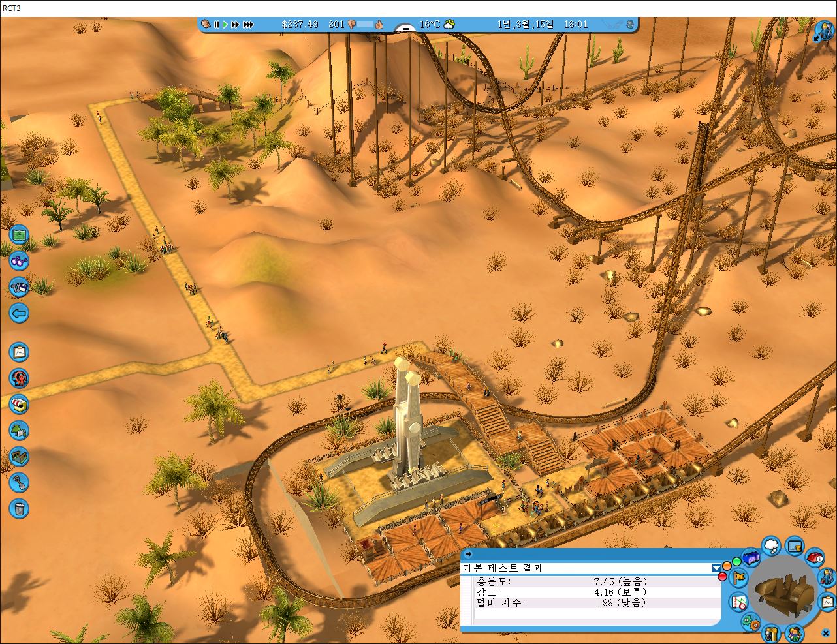Viewport: 837px width, 644px height.
Task: Open the paths and queues menu
Action: (x=20, y=457)
